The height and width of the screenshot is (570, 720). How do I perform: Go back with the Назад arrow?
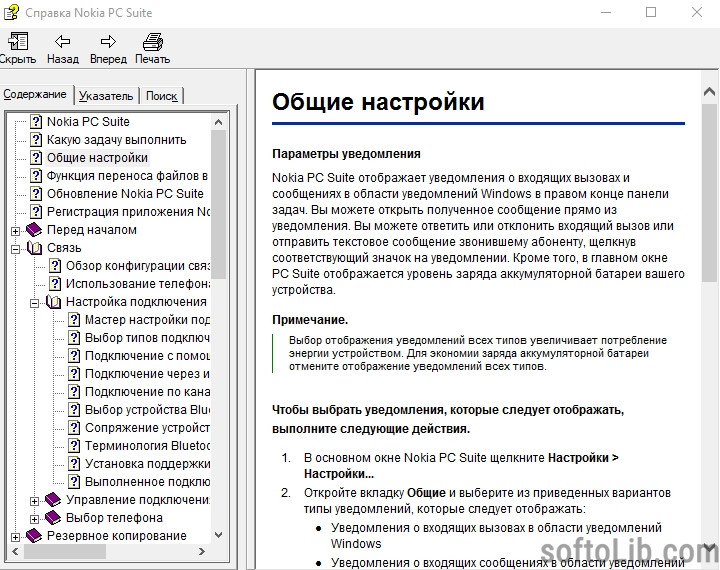62,42
